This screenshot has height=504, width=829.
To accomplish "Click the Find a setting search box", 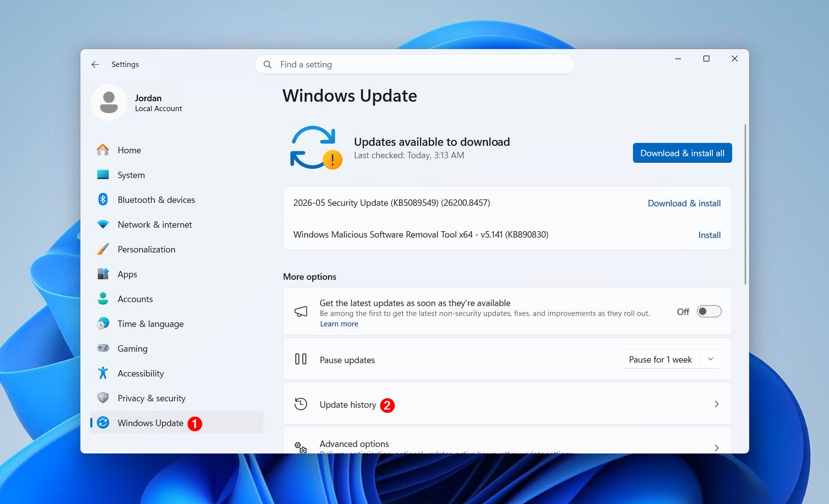I will pos(414,64).
